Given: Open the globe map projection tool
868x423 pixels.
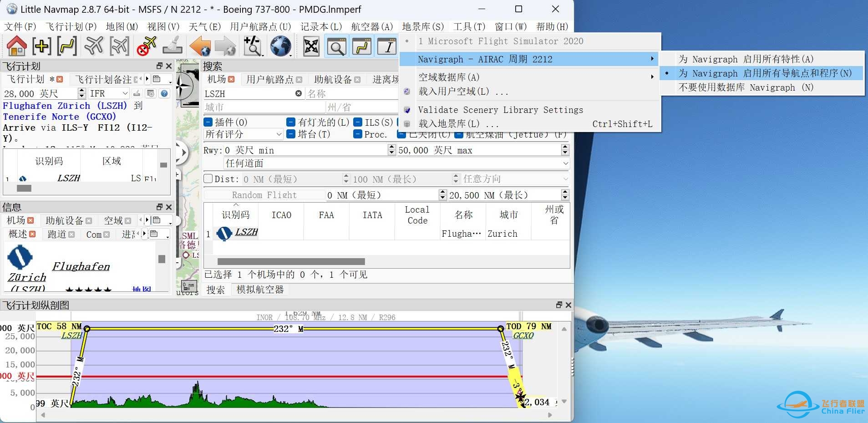Looking at the screenshot, I should pos(280,46).
